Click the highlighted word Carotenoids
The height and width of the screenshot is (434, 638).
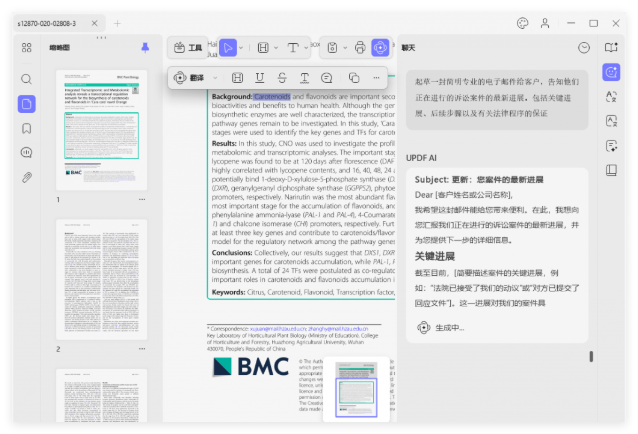(272, 96)
